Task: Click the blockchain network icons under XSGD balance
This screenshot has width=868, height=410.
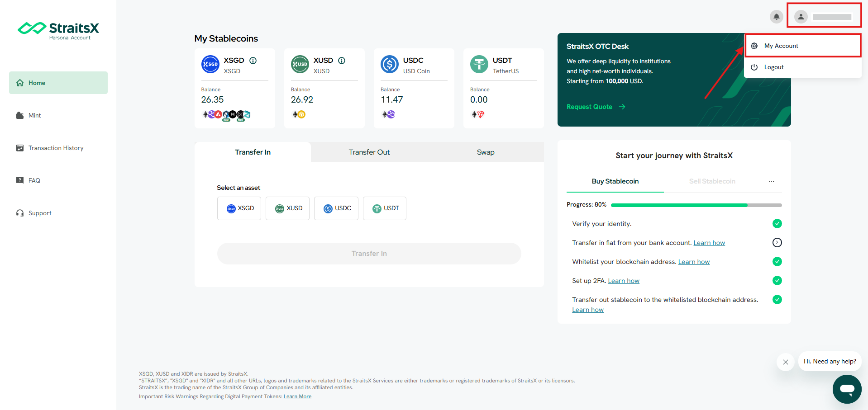Action: coord(226,115)
